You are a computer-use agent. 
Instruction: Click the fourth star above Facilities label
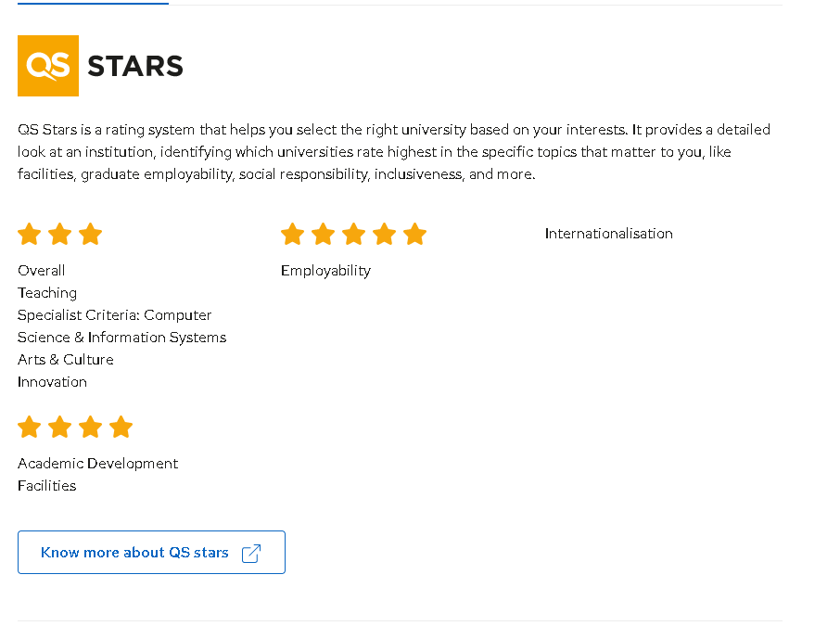click(x=121, y=427)
